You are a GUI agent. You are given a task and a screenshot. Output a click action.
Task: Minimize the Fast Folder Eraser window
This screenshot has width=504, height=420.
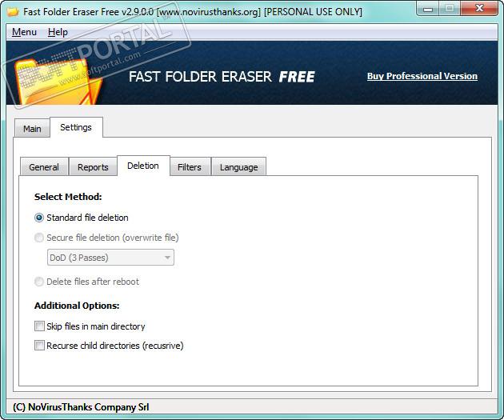tap(427, 8)
